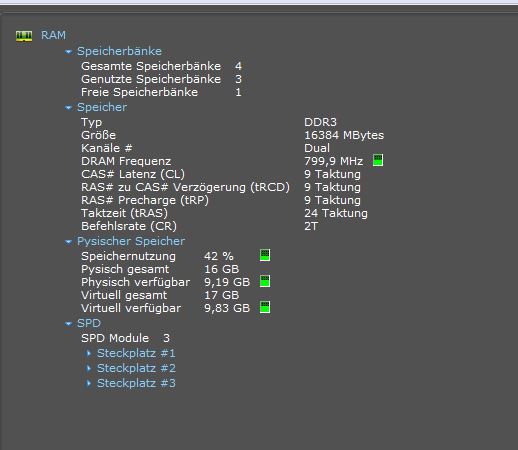Click the CAS# Latenz (CL) label
Screen dimensions: 518x450
133,174
